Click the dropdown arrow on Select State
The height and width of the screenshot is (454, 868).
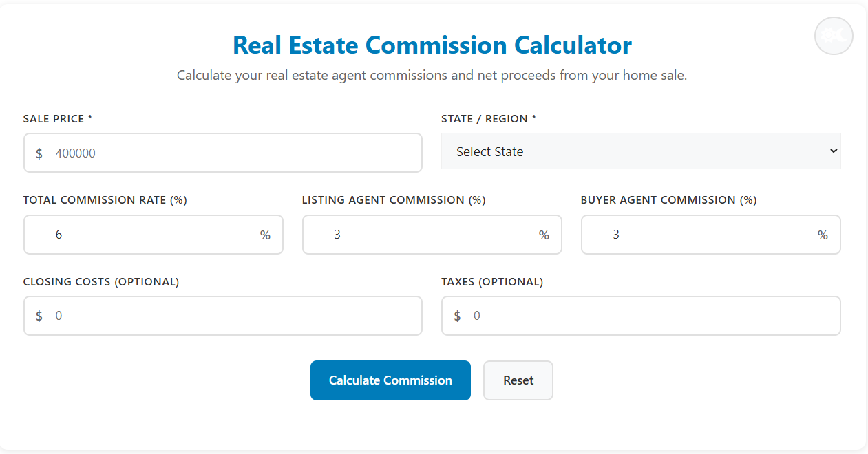(833, 151)
